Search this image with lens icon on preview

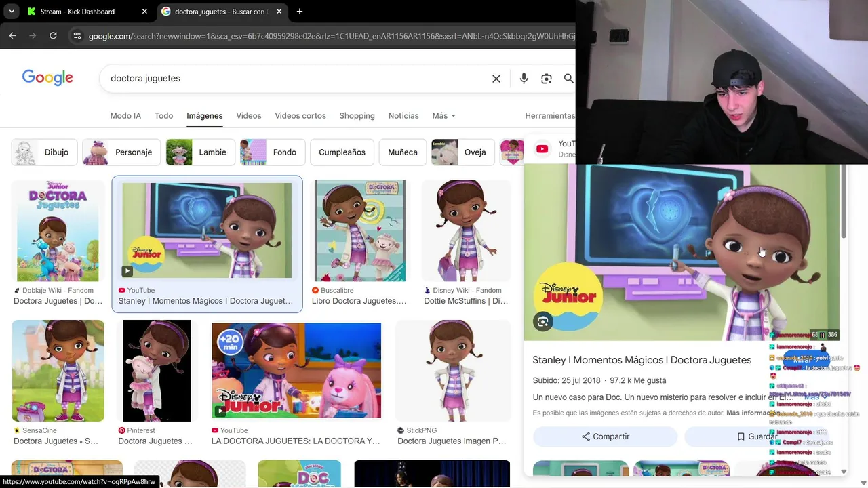[542, 322]
